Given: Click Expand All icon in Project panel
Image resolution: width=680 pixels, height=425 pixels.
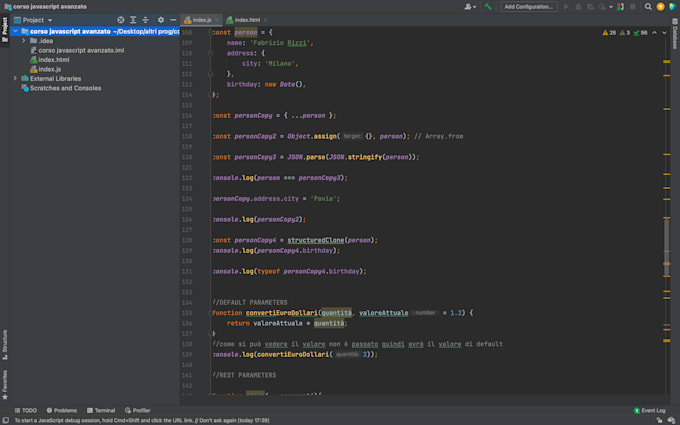Looking at the screenshot, I should pyautogui.click(x=133, y=20).
